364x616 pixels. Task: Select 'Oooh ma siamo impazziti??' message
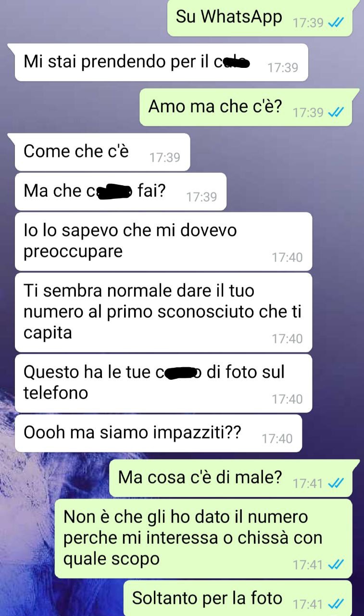point(158,434)
